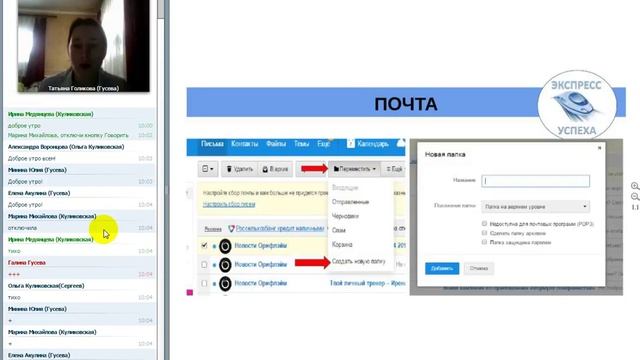The height and width of the screenshot is (360, 640).
Task: Open the Темы tab
Action: pyautogui.click(x=302, y=144)
